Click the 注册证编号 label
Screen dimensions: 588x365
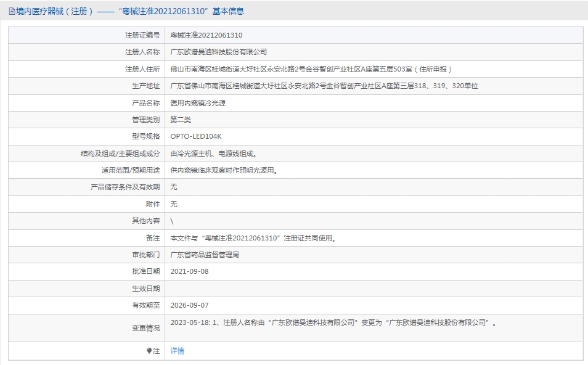[x=142, y=35]
